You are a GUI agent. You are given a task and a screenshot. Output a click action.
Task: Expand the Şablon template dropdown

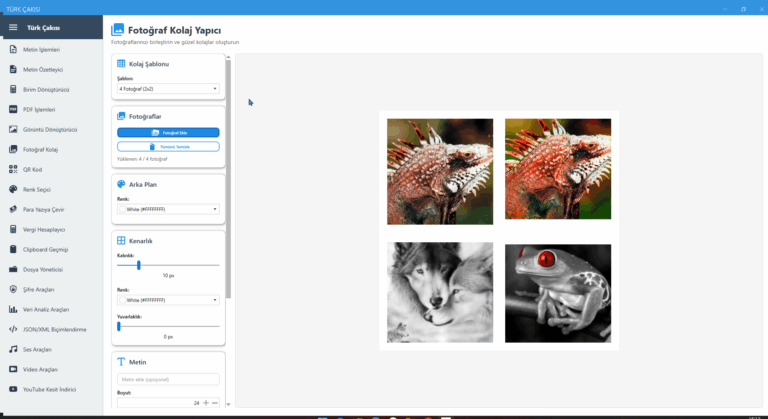click(168, 89)
